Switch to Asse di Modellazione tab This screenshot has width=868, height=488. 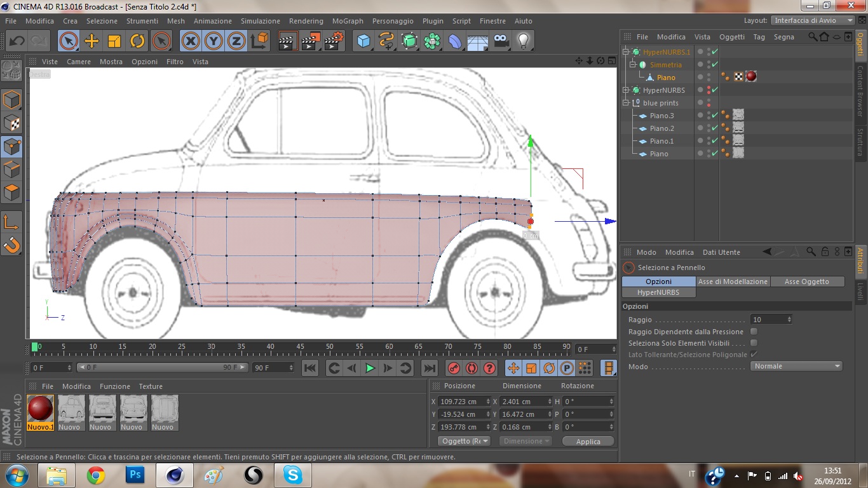click(733, 281)
